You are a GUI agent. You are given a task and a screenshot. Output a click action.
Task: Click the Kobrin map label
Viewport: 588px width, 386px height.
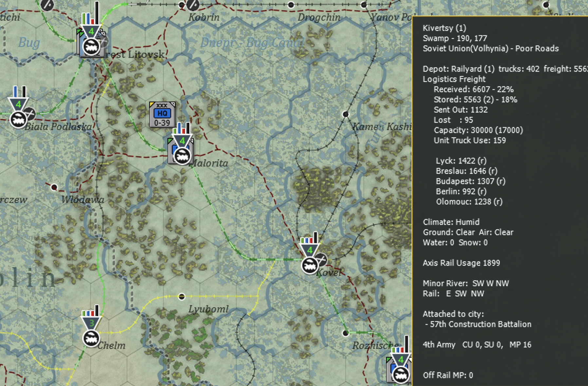point(204,17)
